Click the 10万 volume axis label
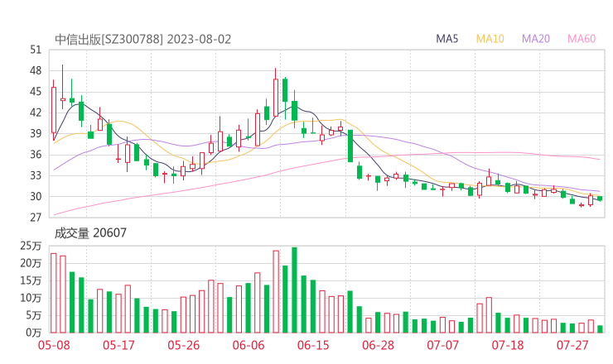The height and width of the screenshot is (364, 613). [x=31, y=298]
